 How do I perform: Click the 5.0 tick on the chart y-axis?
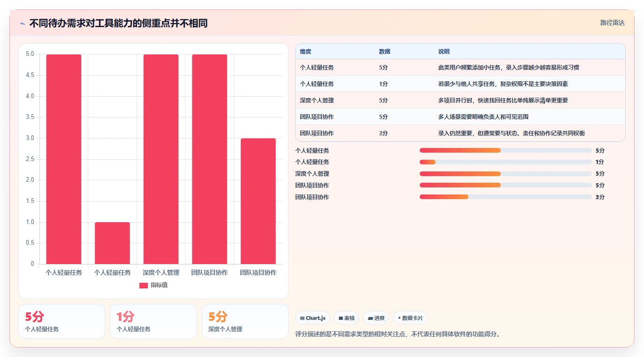pos(30,54)
